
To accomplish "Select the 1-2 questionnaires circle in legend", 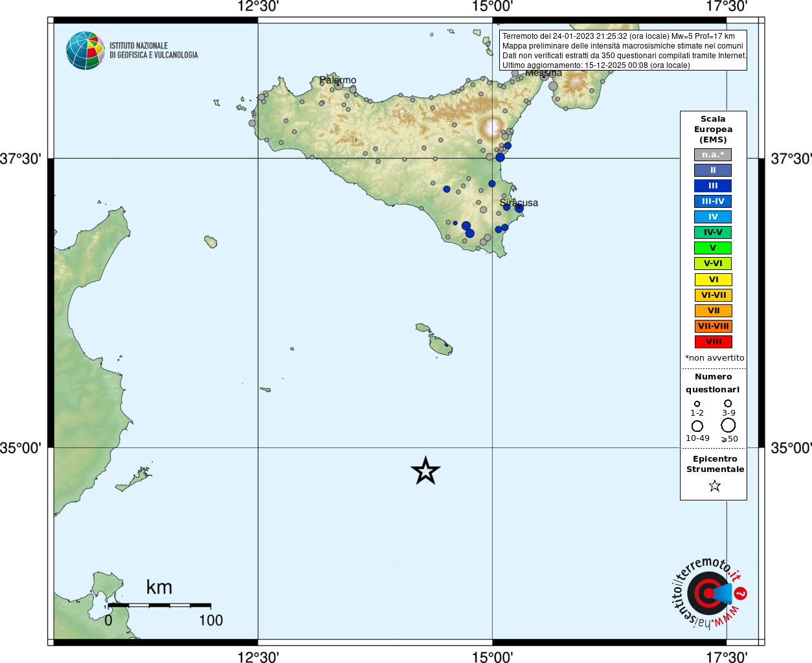I will pos(697,404).
